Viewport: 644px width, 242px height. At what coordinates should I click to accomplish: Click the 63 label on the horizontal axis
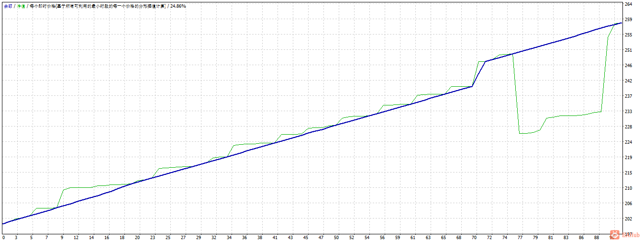pyautogui.click(x=428, y=238)
